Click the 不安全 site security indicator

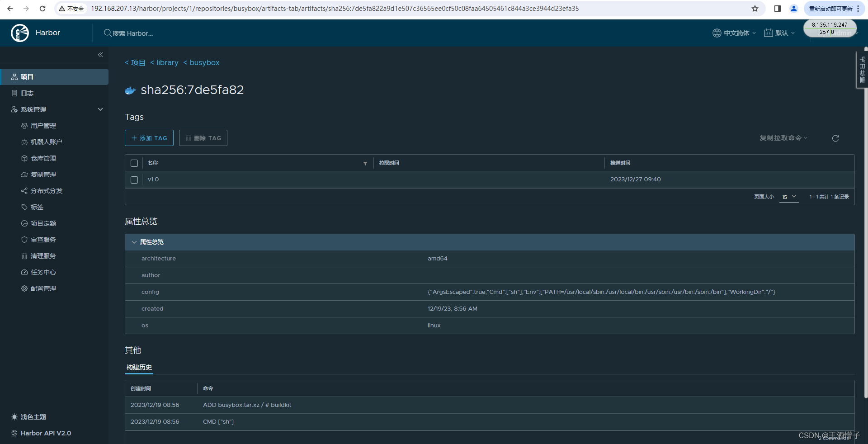pyautogui.click(x=71, y=9)
